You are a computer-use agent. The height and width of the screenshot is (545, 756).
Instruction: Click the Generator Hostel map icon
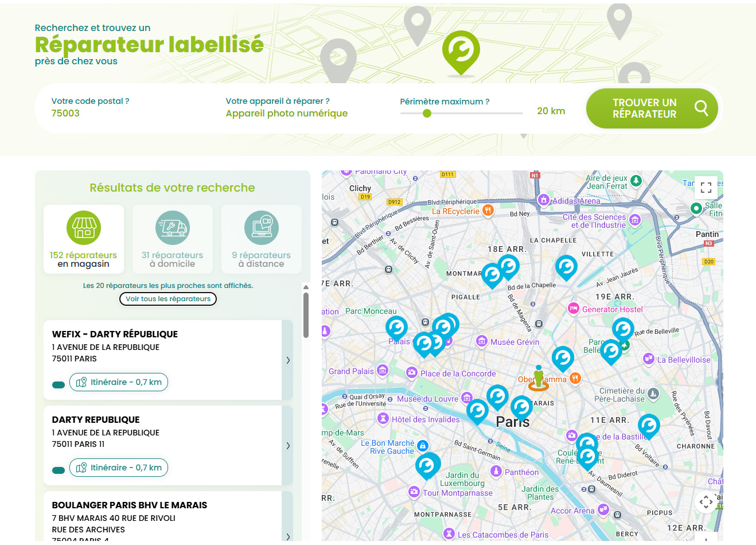click(573, 308)
